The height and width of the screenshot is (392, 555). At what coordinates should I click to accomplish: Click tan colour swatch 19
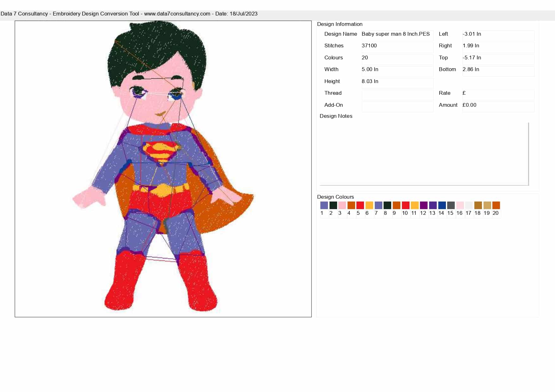(x=487, y=205)
